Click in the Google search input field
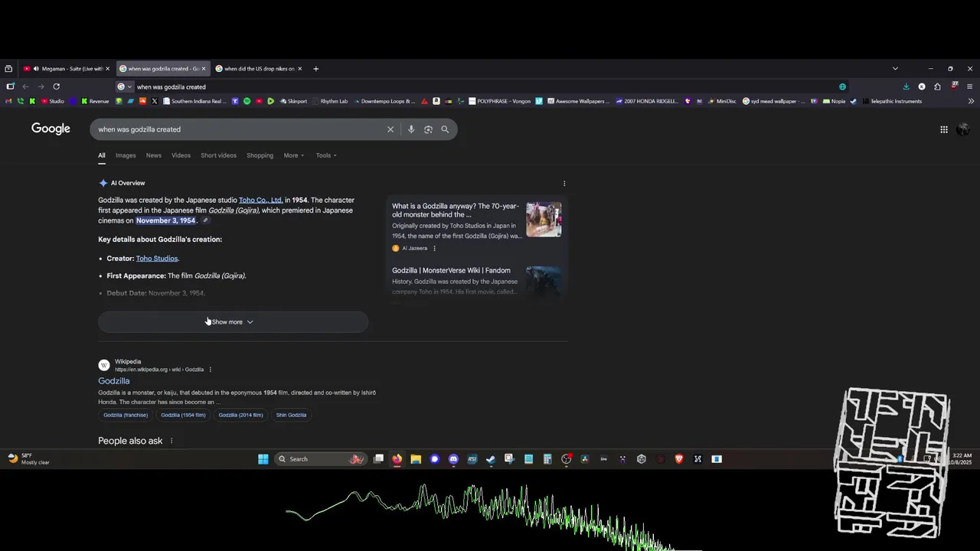Image resolution: width=980 pixels, height=551 pixels. pos(239,129)
